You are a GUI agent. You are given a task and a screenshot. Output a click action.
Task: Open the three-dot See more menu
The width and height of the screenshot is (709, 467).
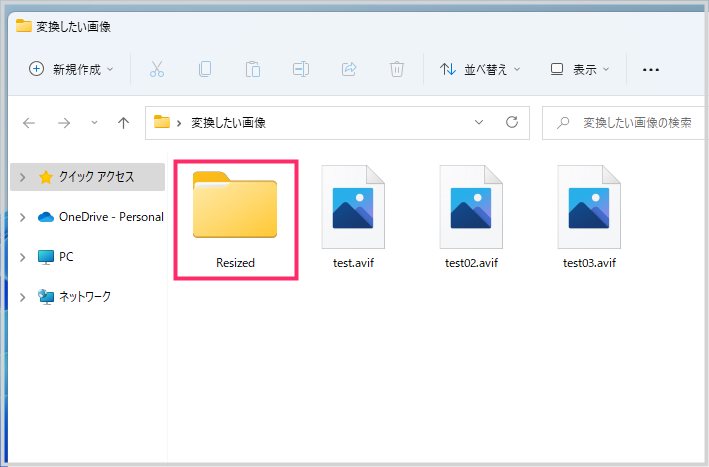coord(651,70)
